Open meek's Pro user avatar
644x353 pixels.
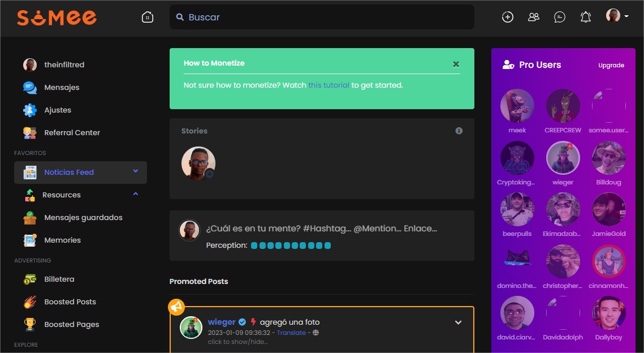pyautogui.click(x=517, y=106)
